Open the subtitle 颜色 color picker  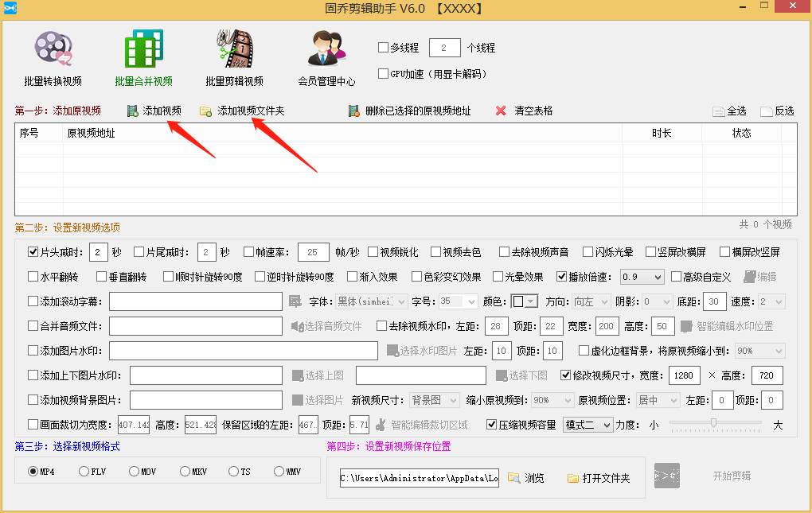pos(525,301)
